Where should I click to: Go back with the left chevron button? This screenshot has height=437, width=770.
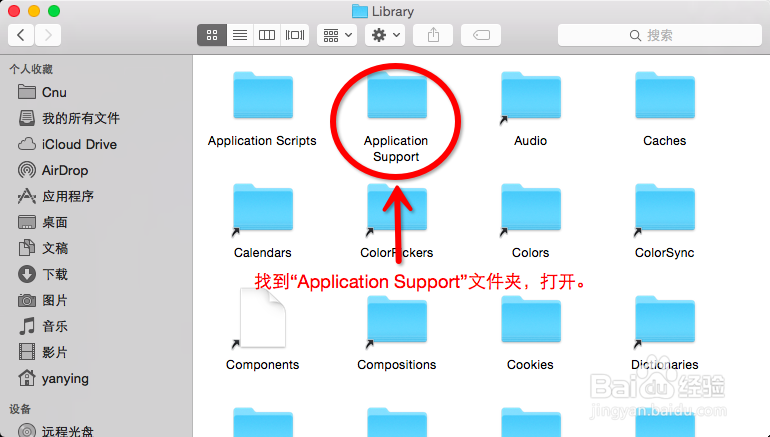(21, 35)
